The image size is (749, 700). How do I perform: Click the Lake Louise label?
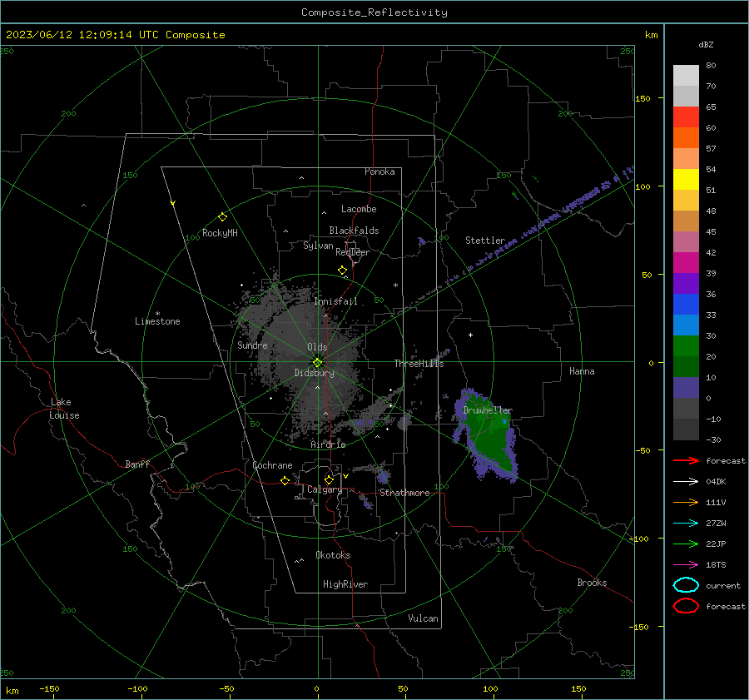[x=64, y=409]
